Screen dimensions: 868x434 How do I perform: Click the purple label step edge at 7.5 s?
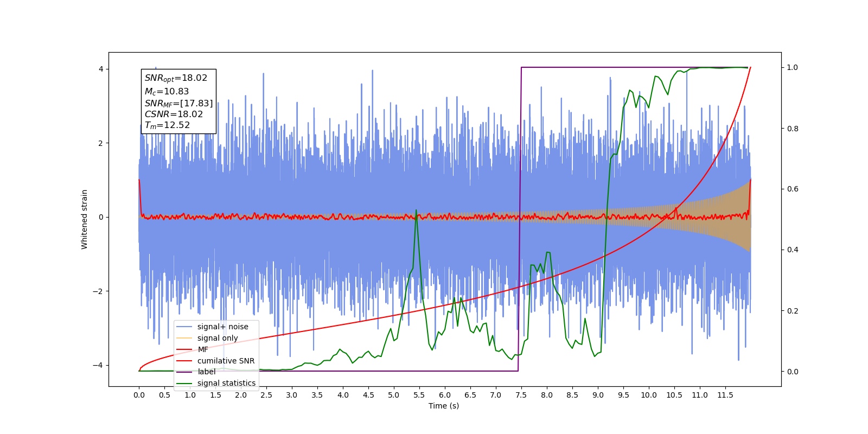click(x=520, y=219)
